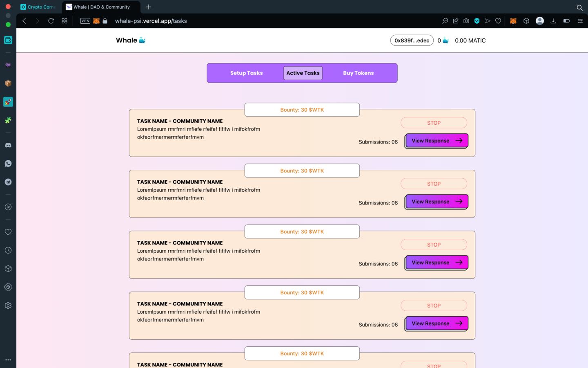Click the first Bounty: 30 $WTK label
This screenshot has width=588, height=368.
pyautogui.click(x=302, y=110)
